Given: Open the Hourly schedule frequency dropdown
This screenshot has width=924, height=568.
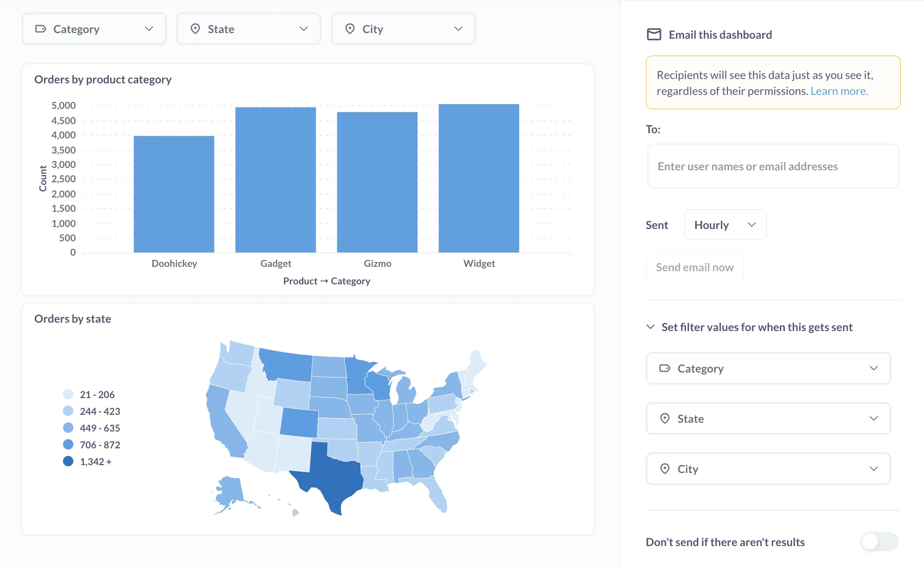Looking at the screenshot, I should point(725,225).
